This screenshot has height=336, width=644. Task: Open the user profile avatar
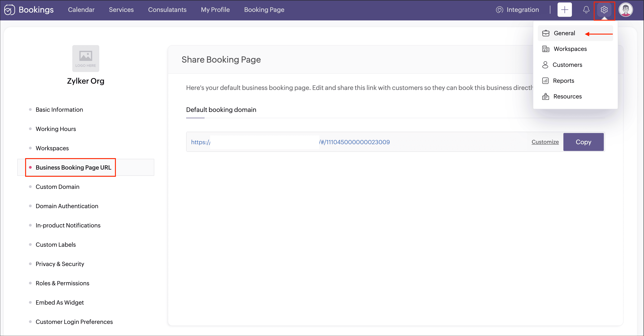(626, 10)
